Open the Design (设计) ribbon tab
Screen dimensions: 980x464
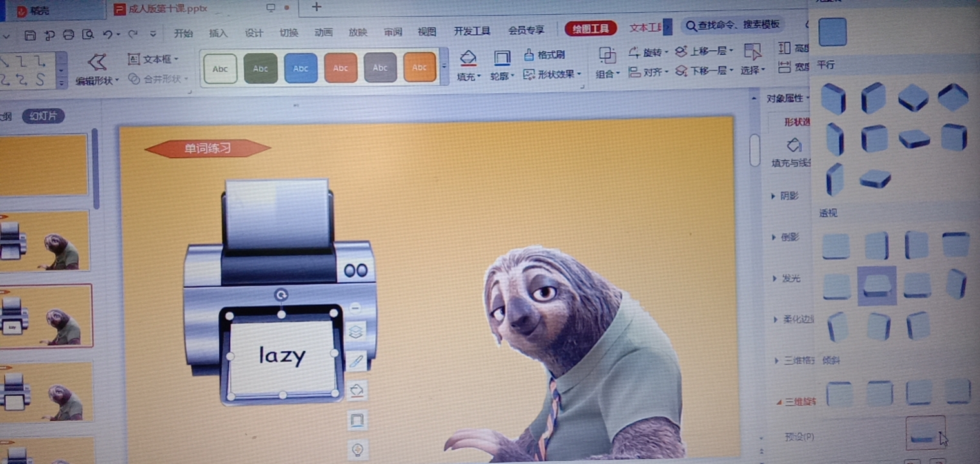(x=253, y=33)
